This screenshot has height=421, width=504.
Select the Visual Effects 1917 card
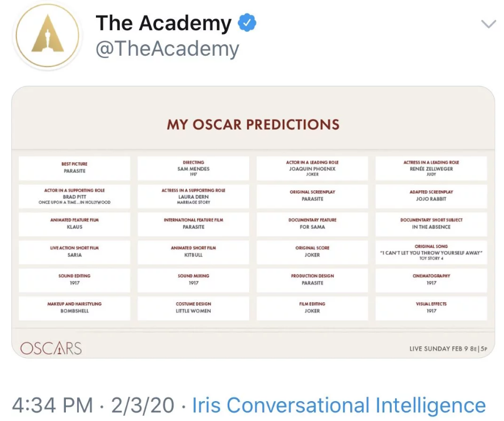pos(431,308)
